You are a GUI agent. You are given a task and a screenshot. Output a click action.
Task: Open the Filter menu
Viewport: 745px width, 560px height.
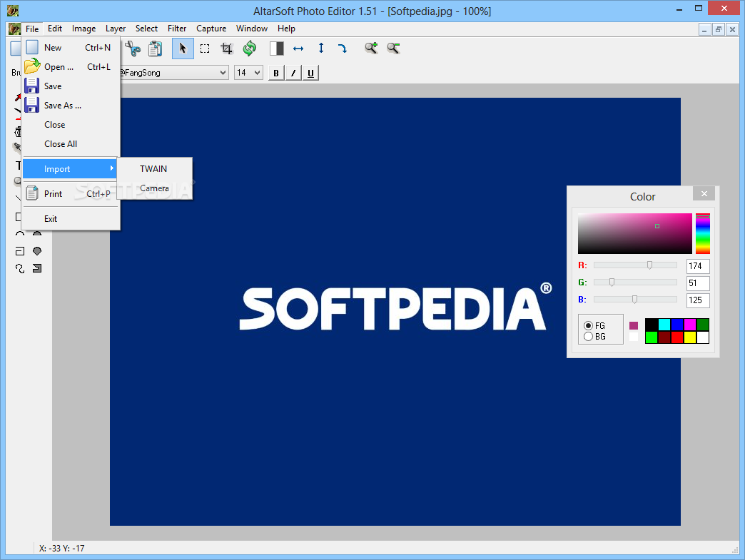177,29
